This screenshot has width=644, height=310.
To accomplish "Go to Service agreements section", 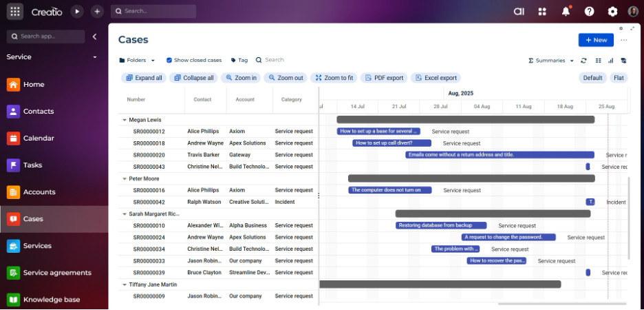I will coord(56,273).
